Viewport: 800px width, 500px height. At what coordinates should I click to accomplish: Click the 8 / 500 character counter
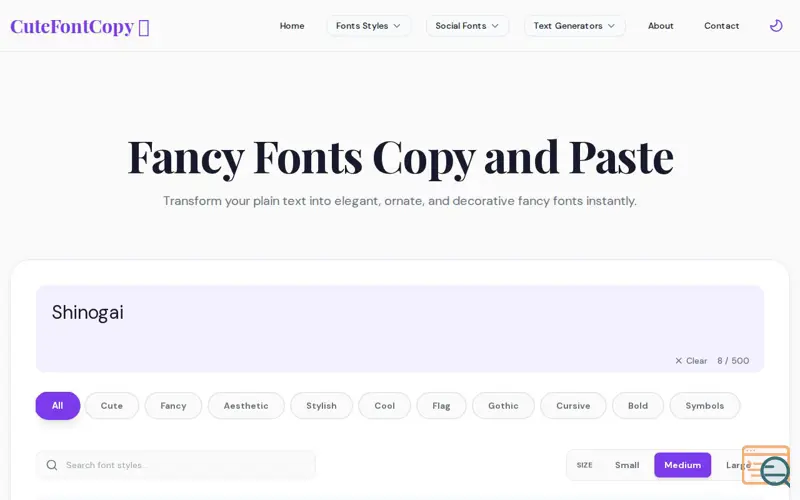coord(733,361)
